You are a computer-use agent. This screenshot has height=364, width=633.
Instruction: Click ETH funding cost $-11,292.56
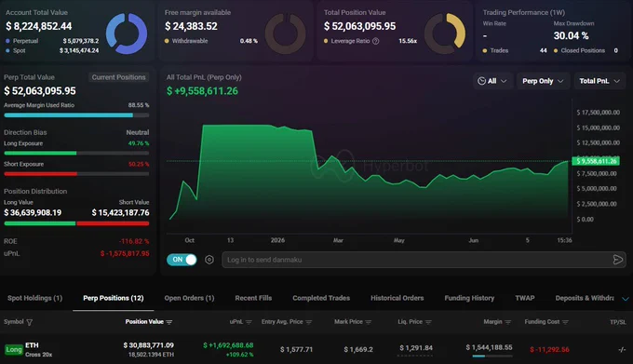tap(549, 349)
